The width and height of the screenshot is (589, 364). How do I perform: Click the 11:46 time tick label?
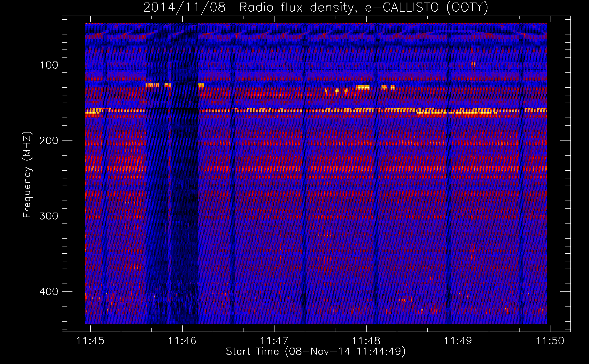click(x=182, y=341)
